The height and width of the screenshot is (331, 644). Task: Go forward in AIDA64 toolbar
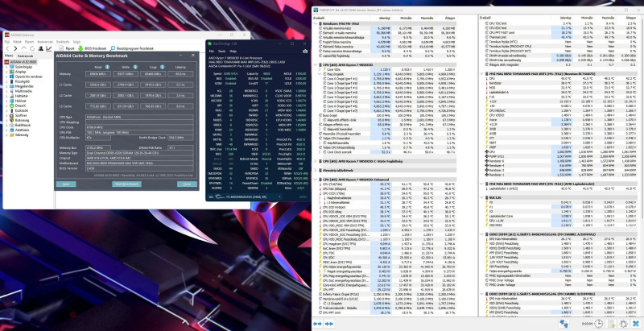(x=15, y=48)
